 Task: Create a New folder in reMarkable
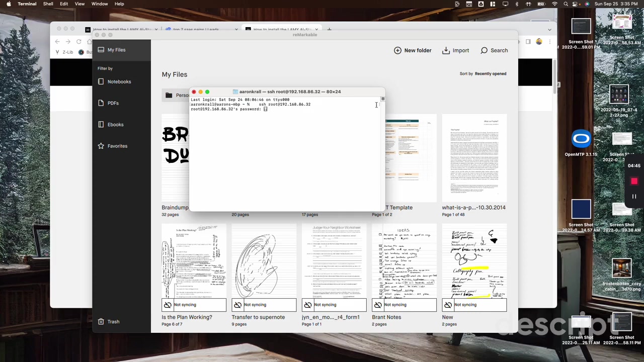(413, 50)
